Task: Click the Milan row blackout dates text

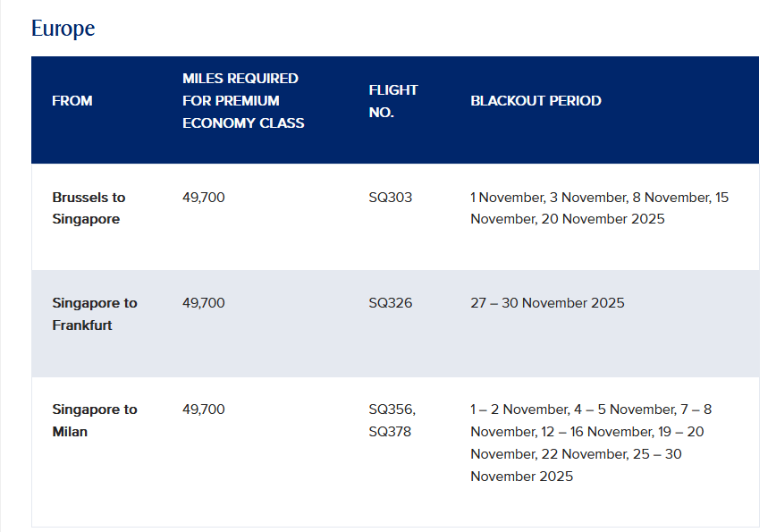Action: tap(591, 443)
